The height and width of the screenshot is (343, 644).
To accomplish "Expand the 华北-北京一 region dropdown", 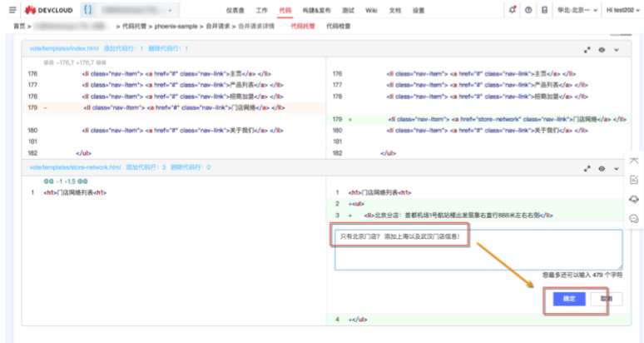I will click(577, 10).
